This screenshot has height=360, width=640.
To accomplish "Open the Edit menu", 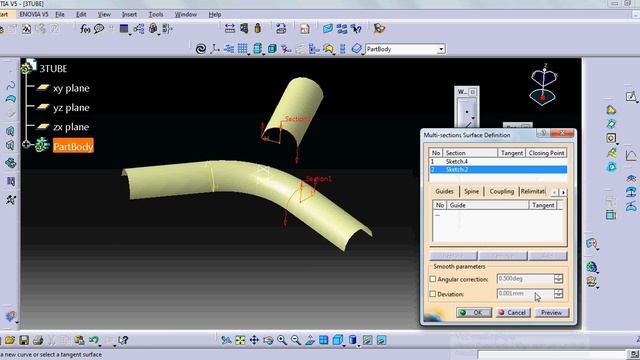I will (x=81, y=14).
